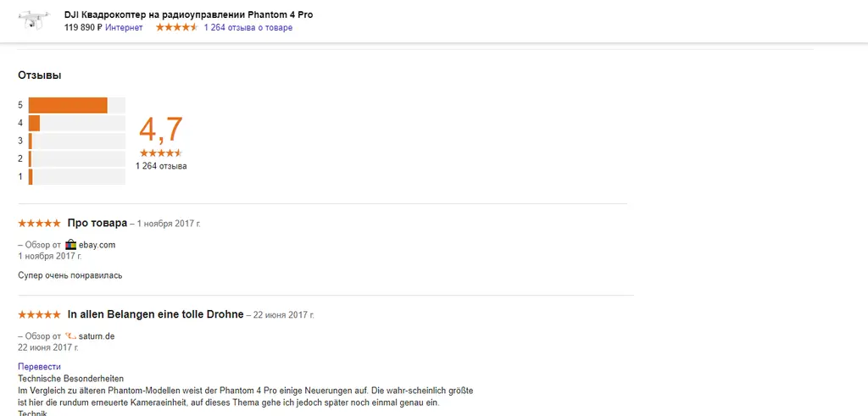Click stars on the German drone review
The image size is (868, 416).
pos(39,315)
